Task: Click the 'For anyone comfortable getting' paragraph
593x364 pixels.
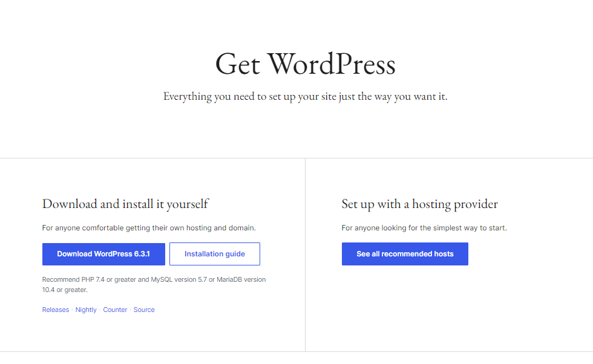Action: [x=149, y=228]
